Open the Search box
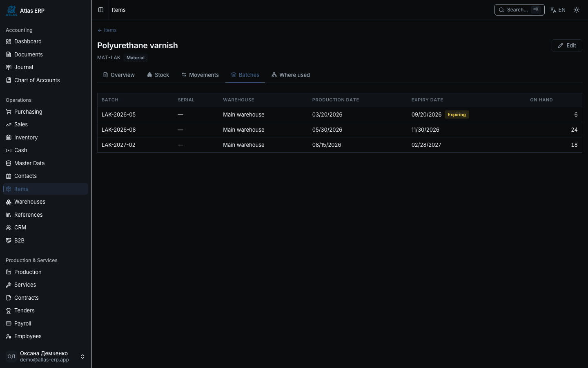Image resolution: width=588 pixels, height=368 pixels. point(519,10)
